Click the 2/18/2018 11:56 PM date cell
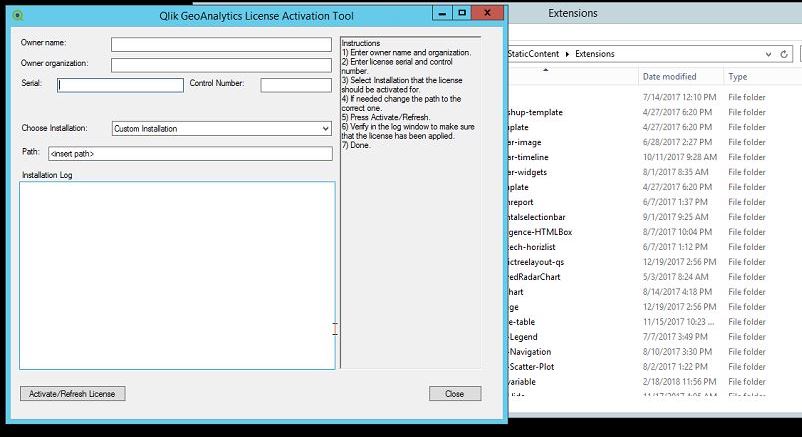The height and width of the screenshot is (437, 802). (x=679, y=382)
